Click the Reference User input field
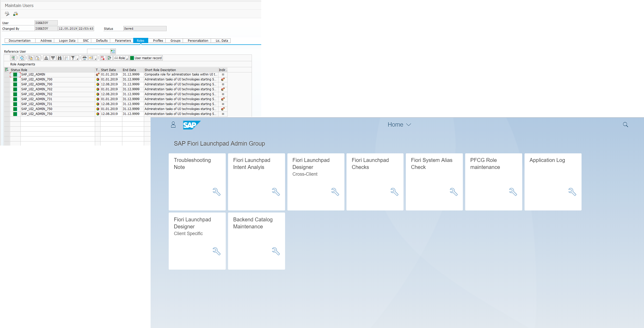The width and height of the screenshot is (644, 328). click(99, 51)
